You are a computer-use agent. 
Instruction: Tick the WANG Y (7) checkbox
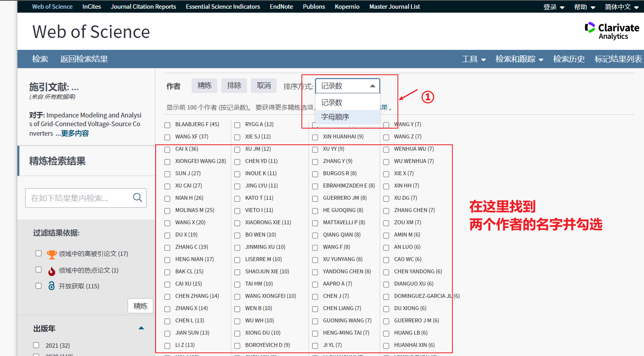386,125
